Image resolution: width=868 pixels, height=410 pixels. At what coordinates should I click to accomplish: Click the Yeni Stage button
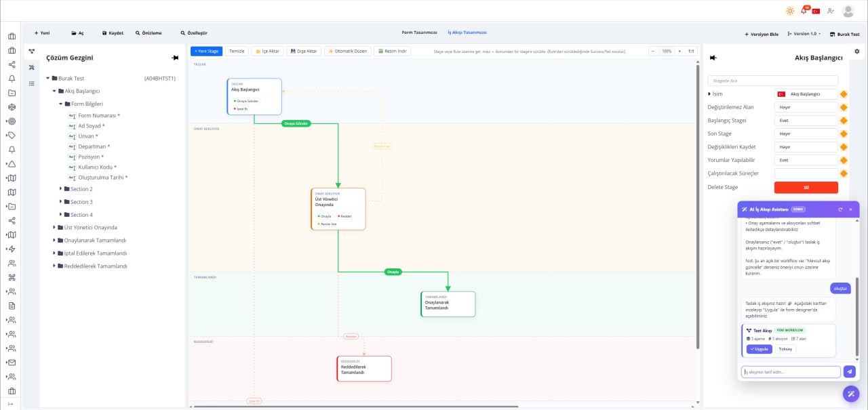pyautogui.click(x=207, y=52)
